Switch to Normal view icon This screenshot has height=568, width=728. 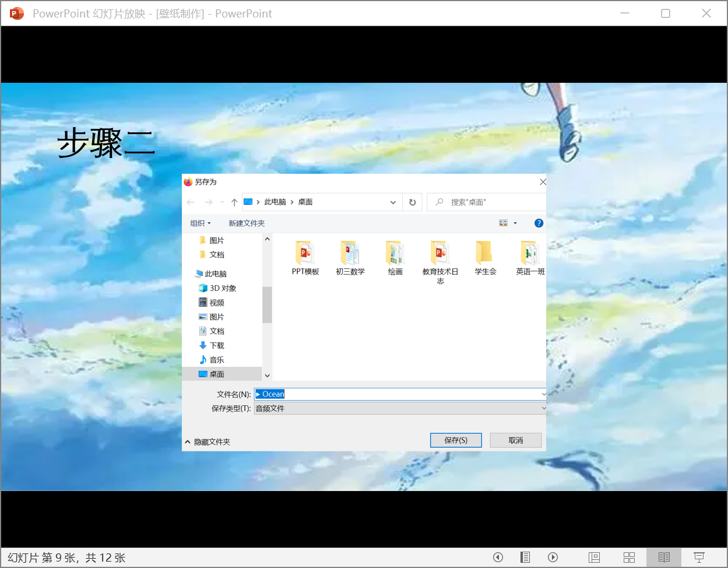coord(594,558)
